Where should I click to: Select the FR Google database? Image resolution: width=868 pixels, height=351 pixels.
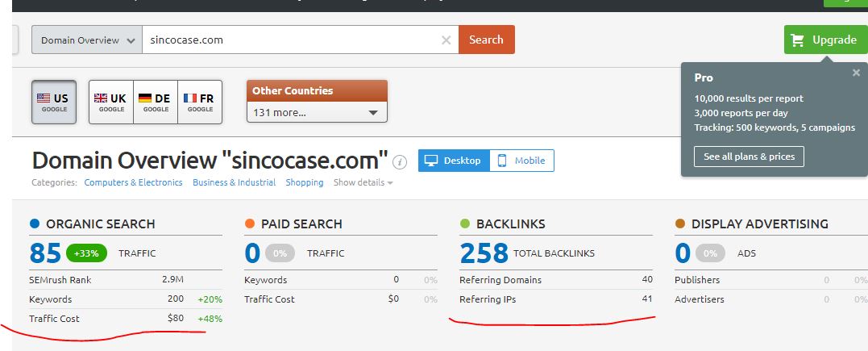pyautogui.click(x=200, y=102)
